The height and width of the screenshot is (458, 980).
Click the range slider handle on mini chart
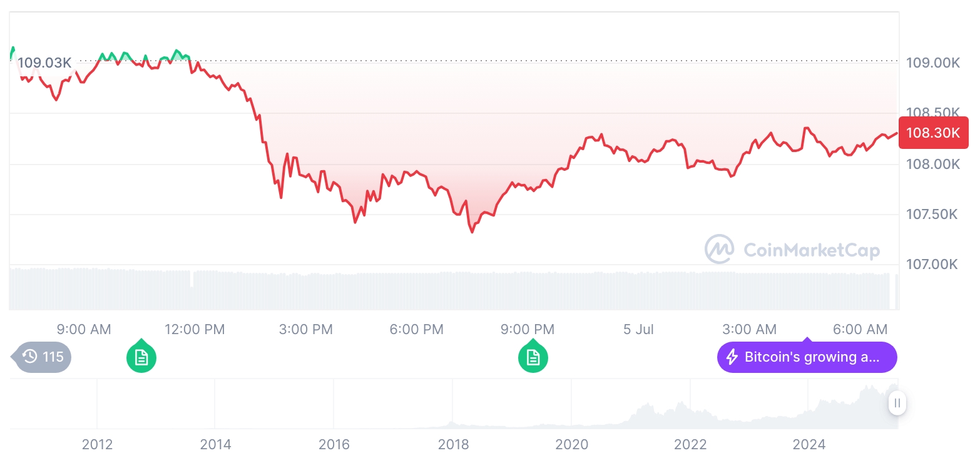897,403
